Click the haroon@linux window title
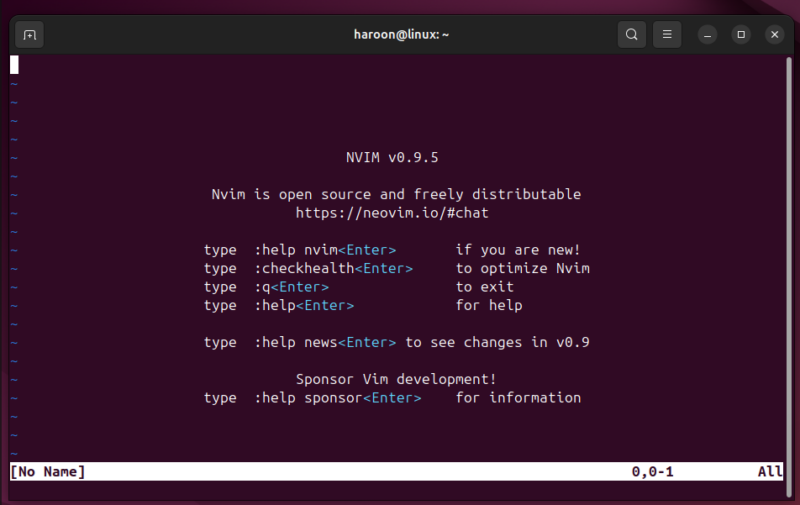Viewport: 800px width, 505px height. [x=401, y=35]
